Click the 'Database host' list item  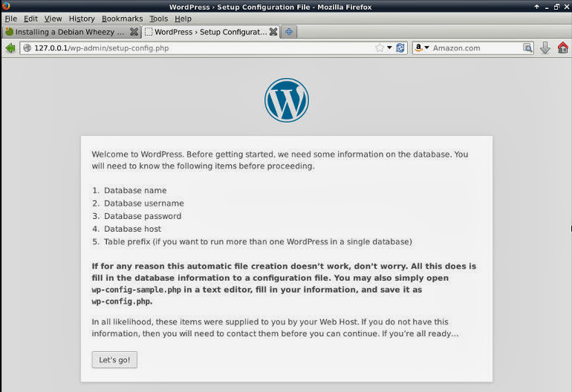(x=132, y=229)
